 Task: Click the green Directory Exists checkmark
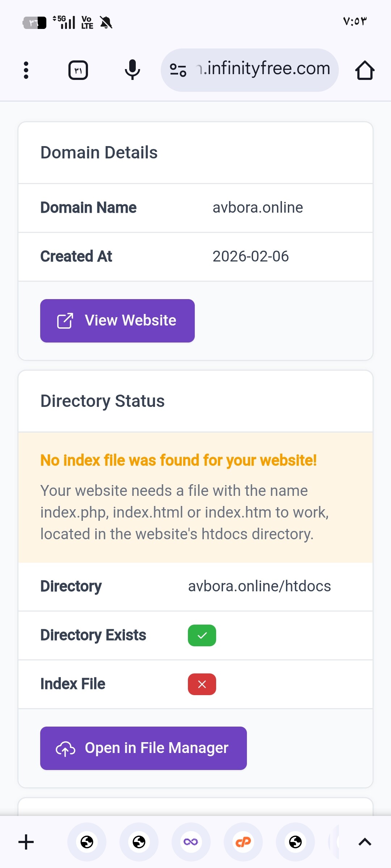pos(202,635)
